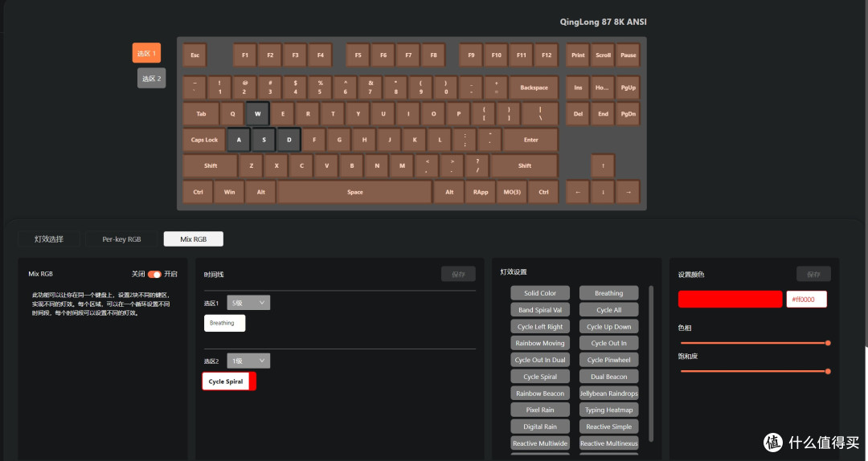Image resolution: width=868 pixels, height=461 pixels.
Task: Choose Cycle Spiral in effects list
Action: tap(540, 377)
